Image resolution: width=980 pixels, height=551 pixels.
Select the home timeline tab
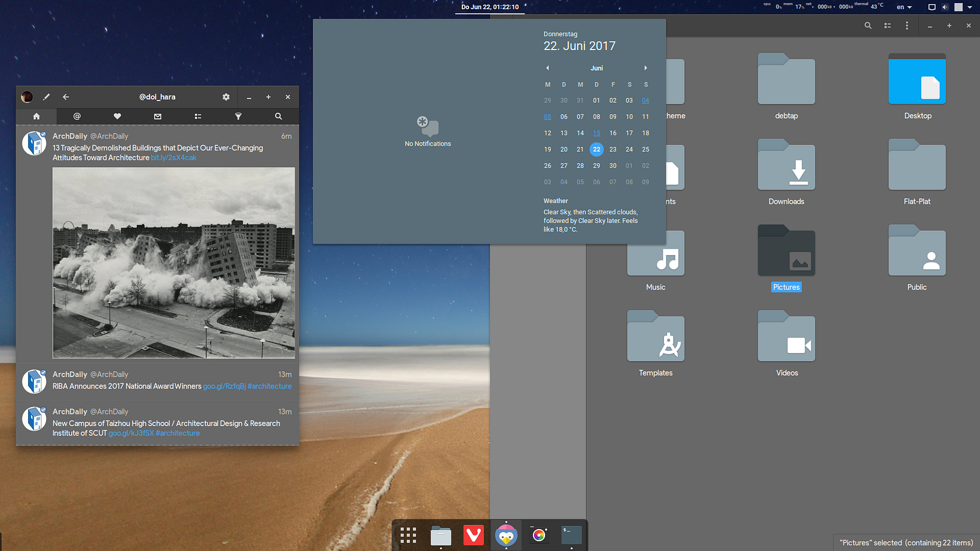coord(36,116)
